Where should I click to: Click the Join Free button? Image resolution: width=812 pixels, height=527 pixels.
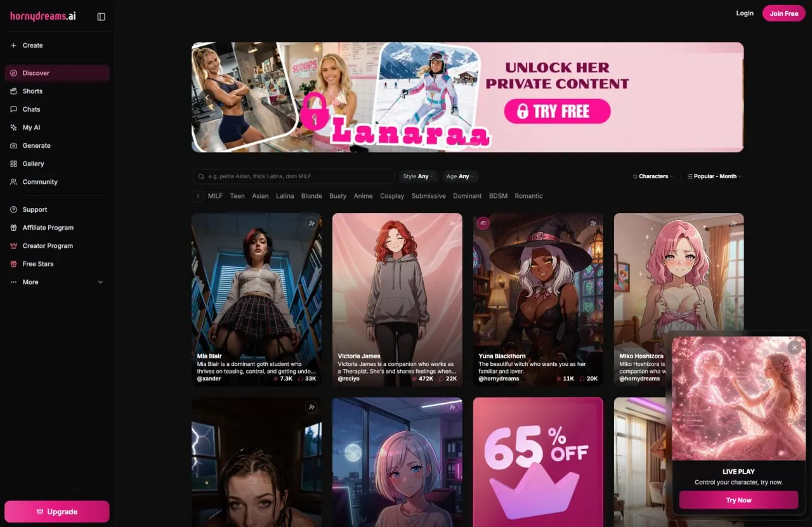coord(784,13)
